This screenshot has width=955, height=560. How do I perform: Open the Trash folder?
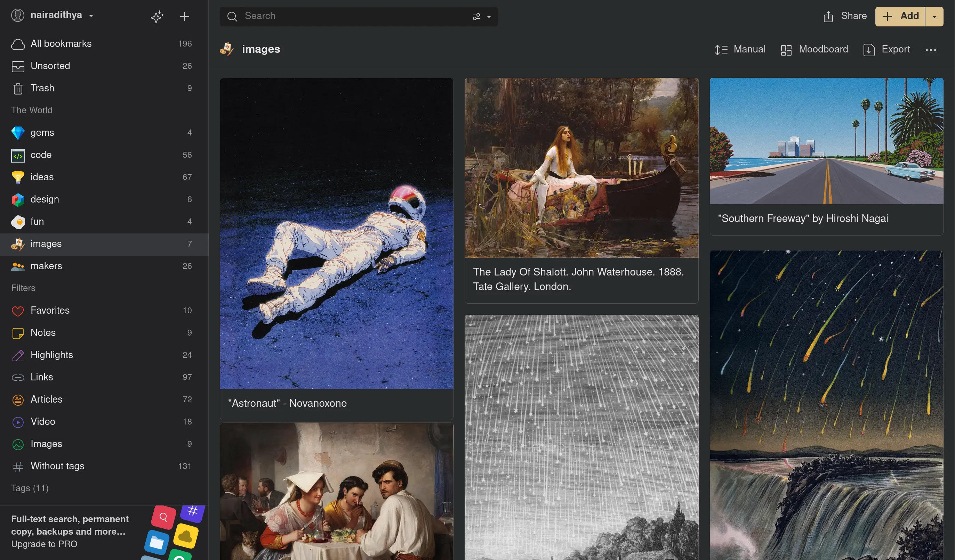pos(42,88)
